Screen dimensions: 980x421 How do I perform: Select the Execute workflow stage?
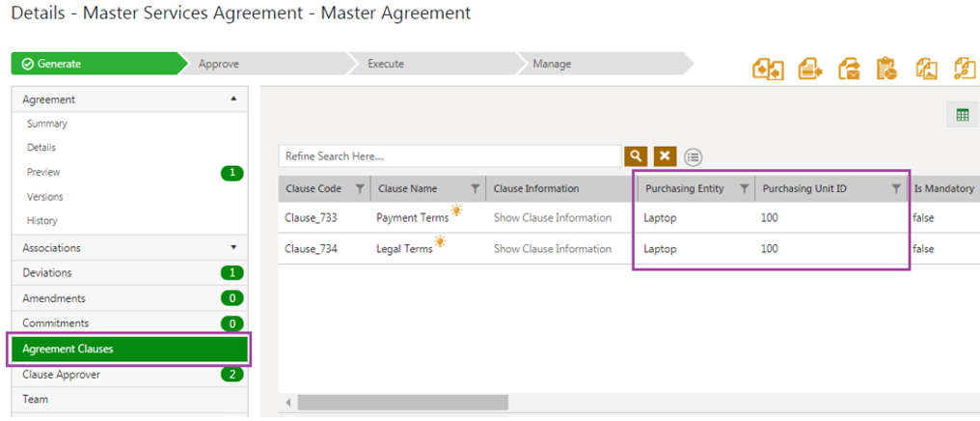[386, 64]
